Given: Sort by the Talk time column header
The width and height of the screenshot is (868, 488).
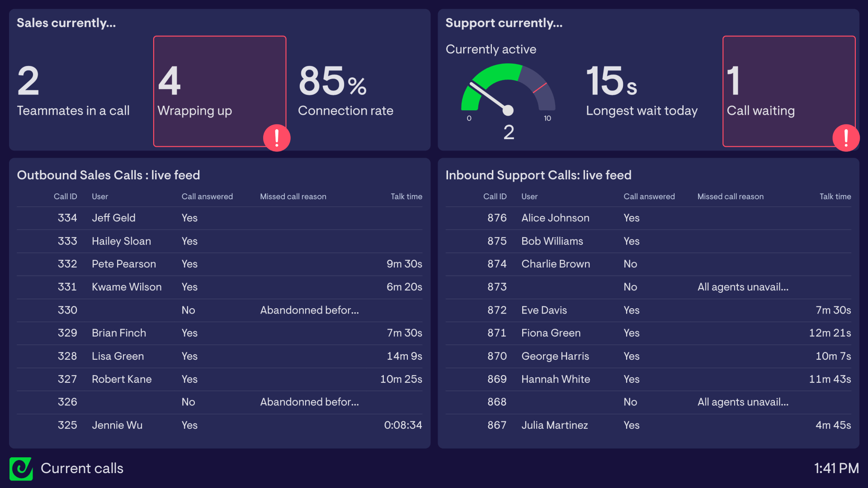Looking at the screenshot, I should 406,197.
